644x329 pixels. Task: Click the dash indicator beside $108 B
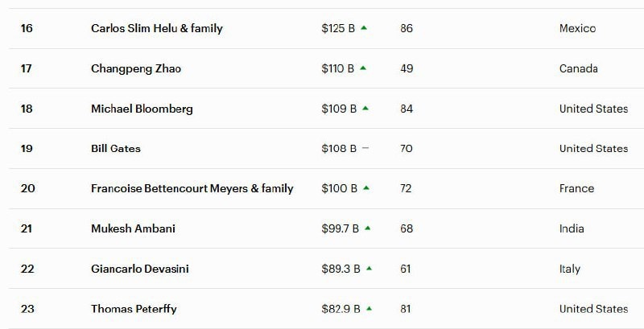(x=365, y=149)
